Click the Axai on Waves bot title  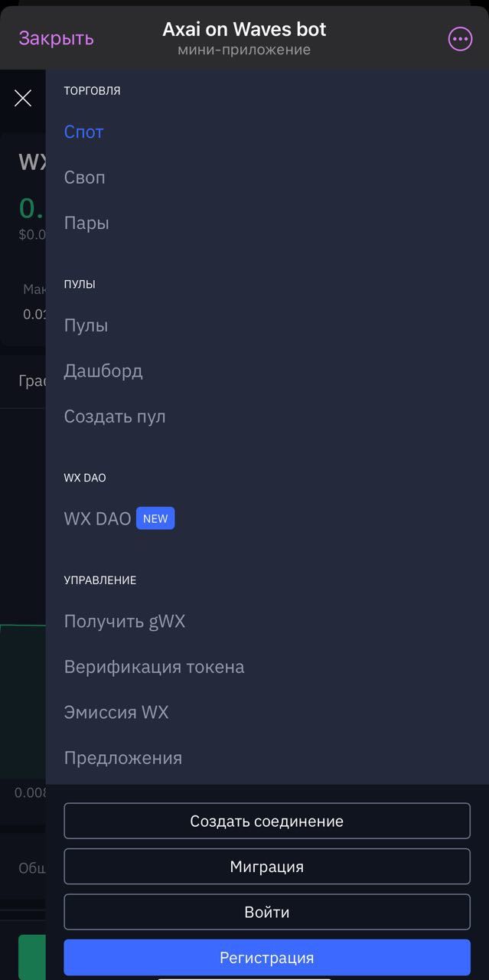click(243, 29)
